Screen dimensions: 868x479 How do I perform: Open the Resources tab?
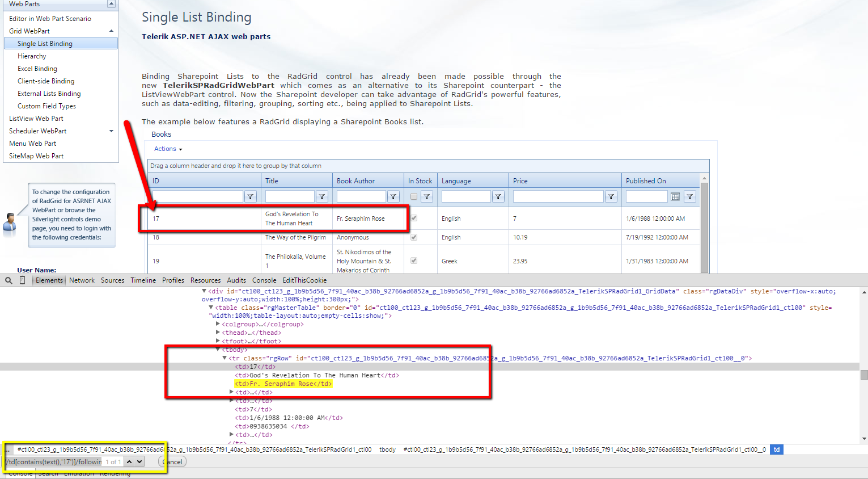[205, 280]
